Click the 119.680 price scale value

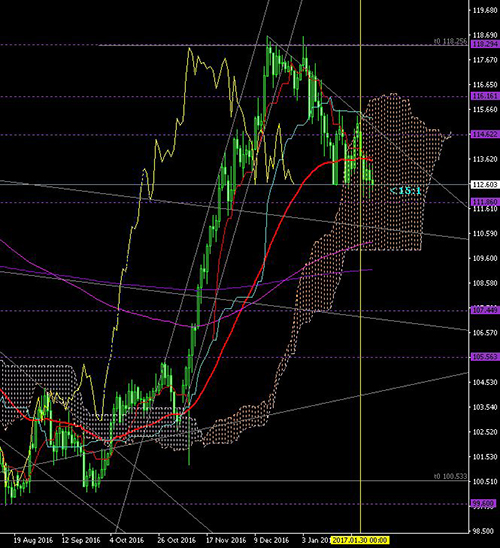pos(485,10)
